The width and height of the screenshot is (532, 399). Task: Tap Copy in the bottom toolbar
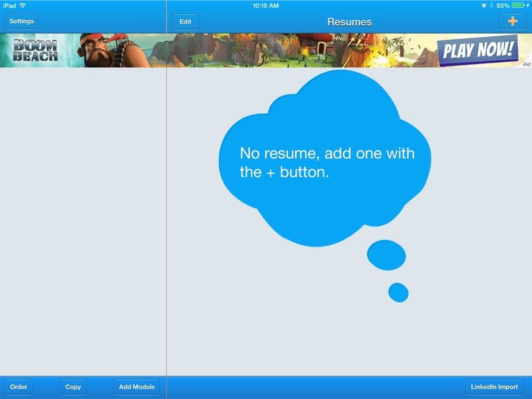[73, 387]
